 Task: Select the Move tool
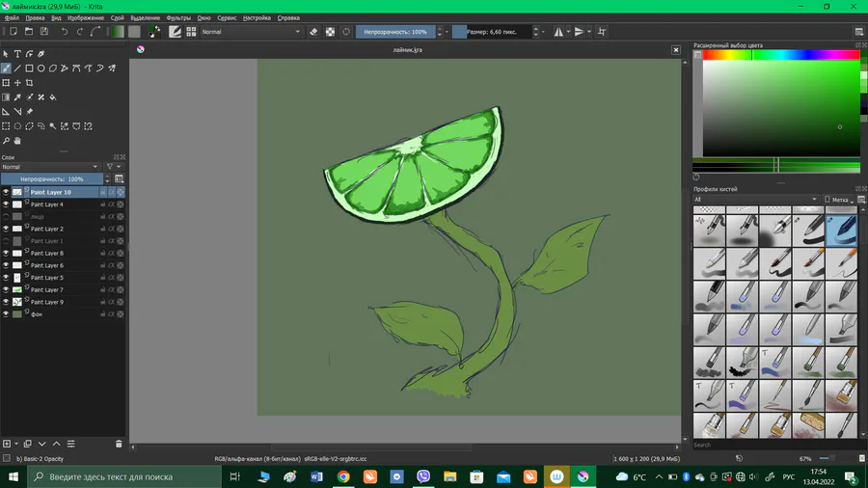(17, 82)
